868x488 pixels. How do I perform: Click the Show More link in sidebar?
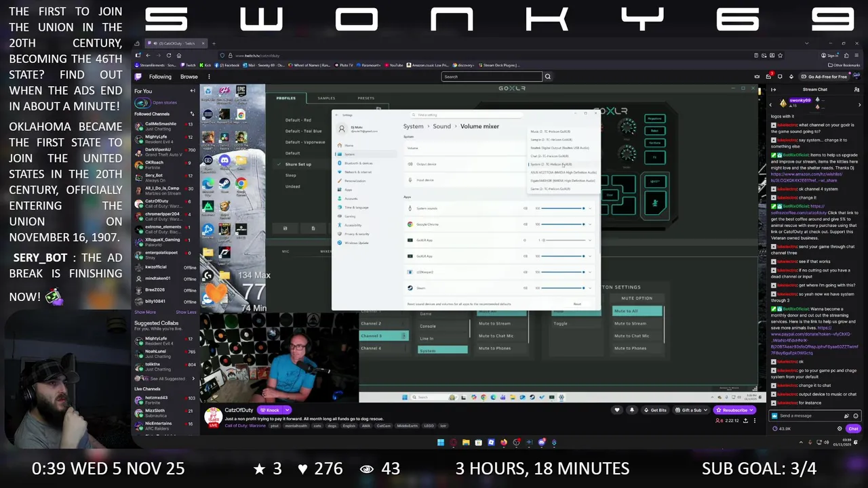(144, 312)
